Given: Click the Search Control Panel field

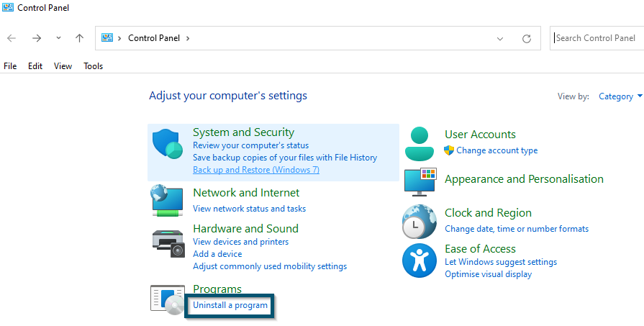Looking at the screenshot, I should coord(597,38).
